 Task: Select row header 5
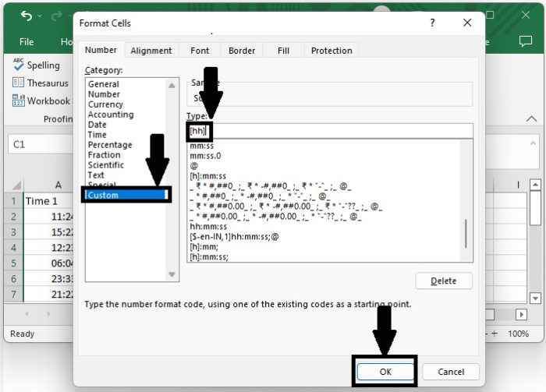(13, 263)
